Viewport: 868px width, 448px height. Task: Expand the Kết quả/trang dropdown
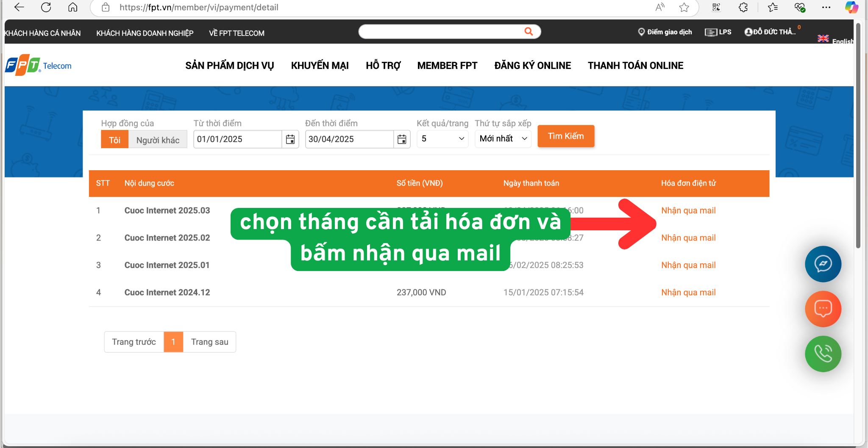point(442,139)
